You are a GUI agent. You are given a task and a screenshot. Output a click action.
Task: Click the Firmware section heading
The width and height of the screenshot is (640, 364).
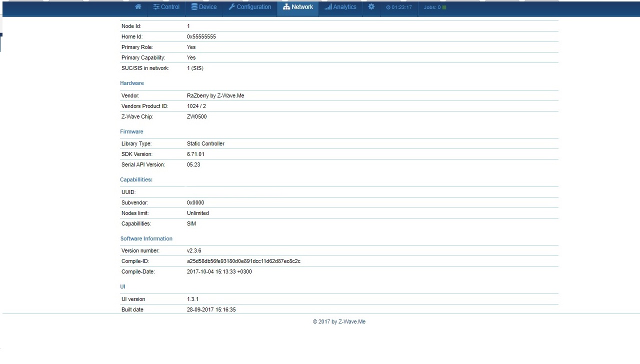click(131, 131)
